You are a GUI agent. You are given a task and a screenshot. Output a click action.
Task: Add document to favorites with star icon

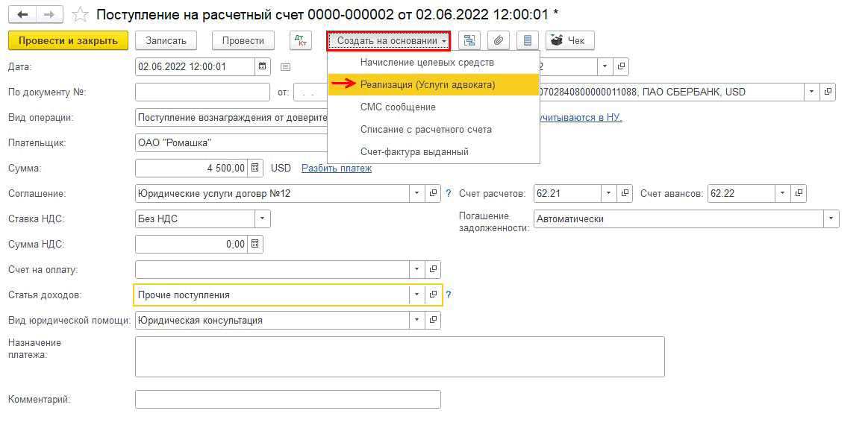(81, 15)
